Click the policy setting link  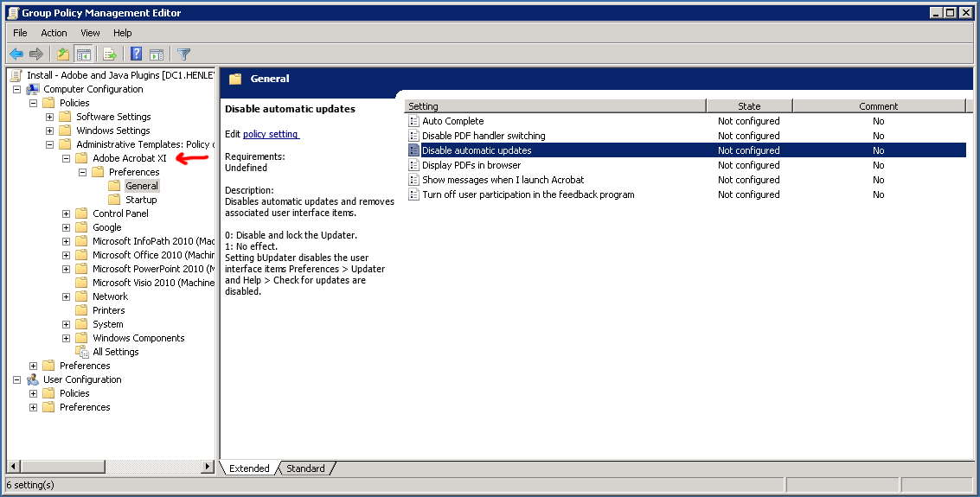[271, 134]
